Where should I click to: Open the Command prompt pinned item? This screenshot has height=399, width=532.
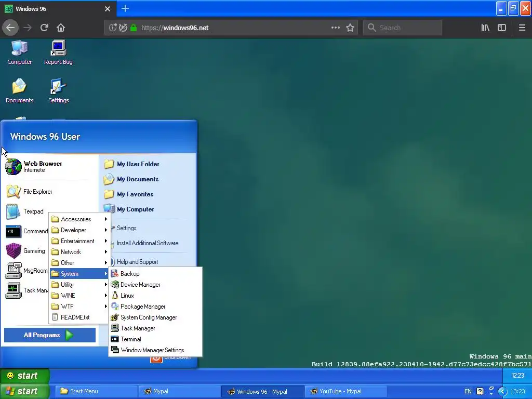27,231
